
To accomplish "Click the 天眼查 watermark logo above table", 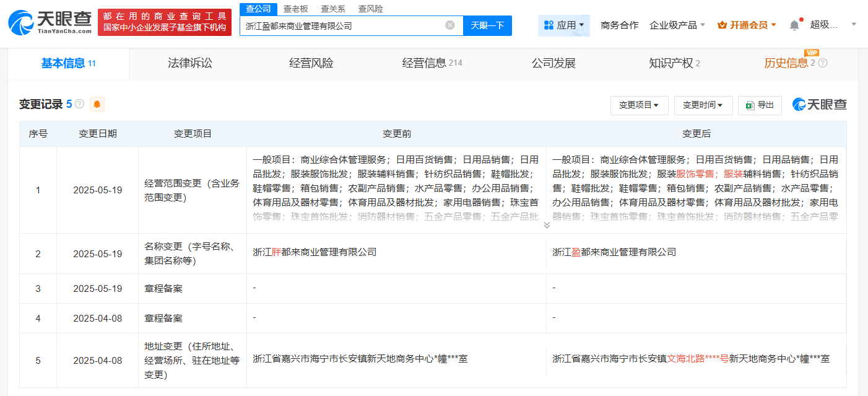I will pos(820,105).
